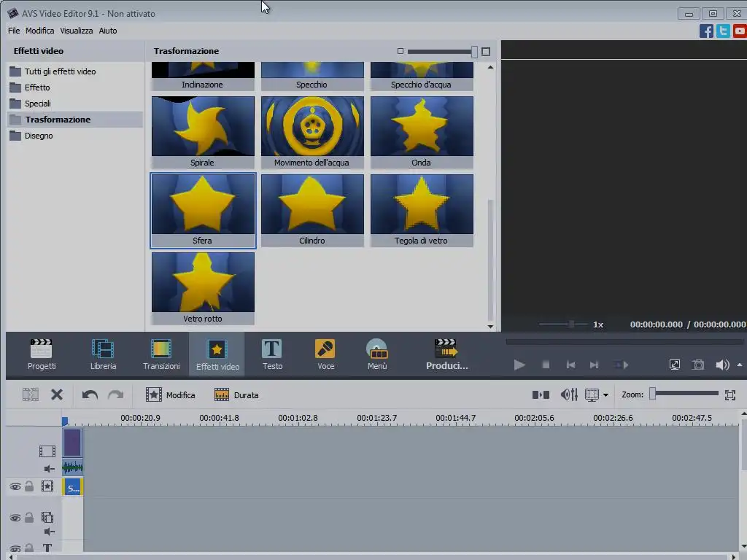Adjust the timeline Zoom slider

[x=653, y=394]
